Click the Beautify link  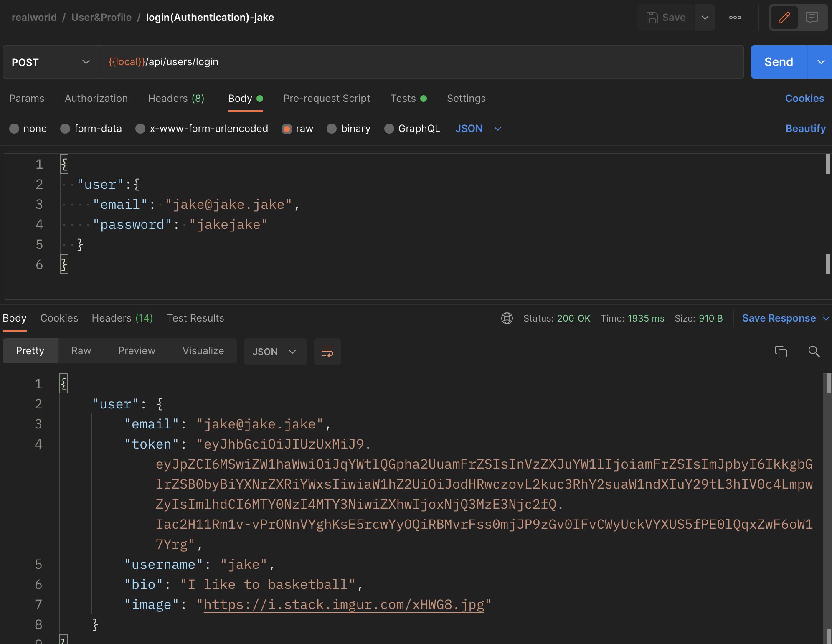tap(805, 129)
